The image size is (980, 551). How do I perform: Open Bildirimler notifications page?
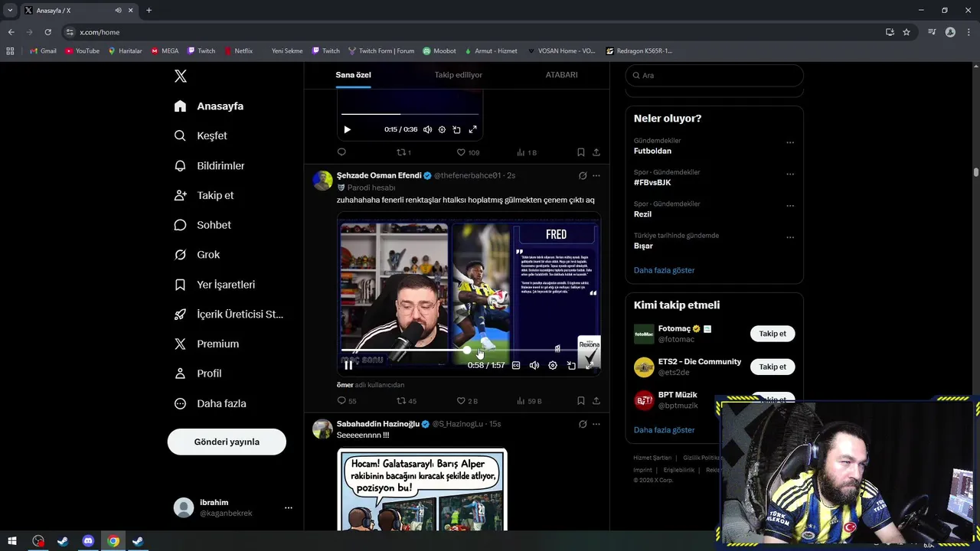point(209,165)
